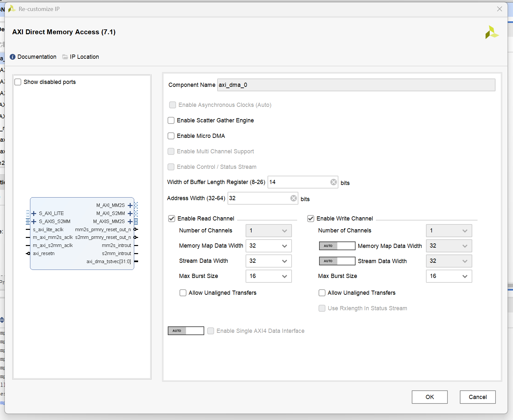Expand the M_AXI_S2MM interface plus icon
Viewport: 513px width, 420px height.
(x=130, y=213)
